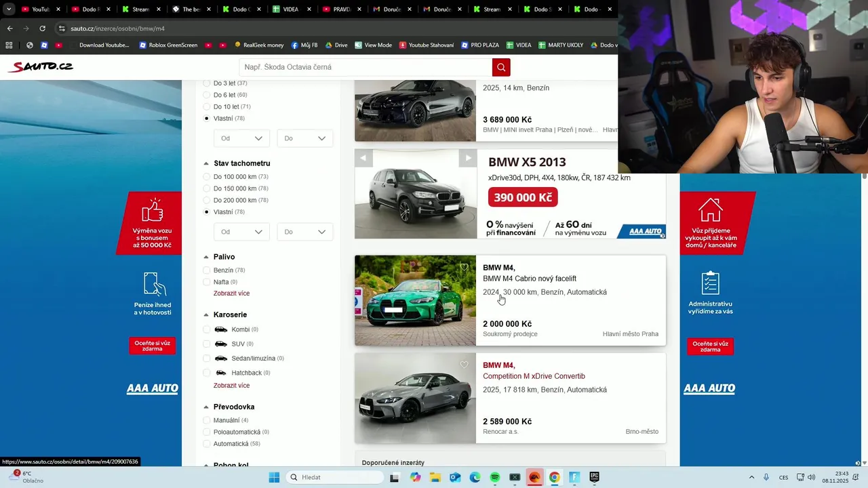Switch to the VIDEA sheets tab

point(290,9)
